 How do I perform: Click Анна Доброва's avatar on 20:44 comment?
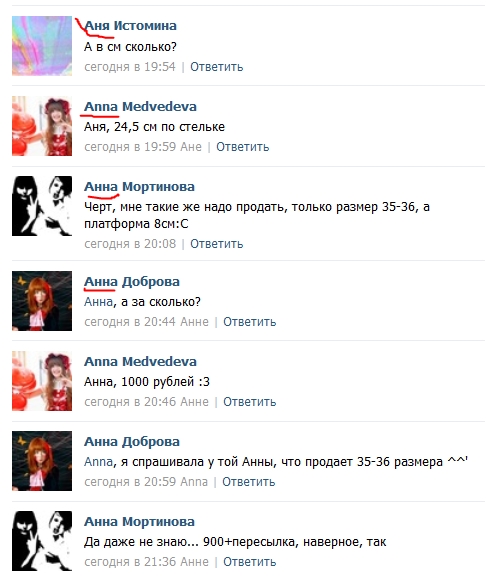pyautogui.click(x=42, y=301)
